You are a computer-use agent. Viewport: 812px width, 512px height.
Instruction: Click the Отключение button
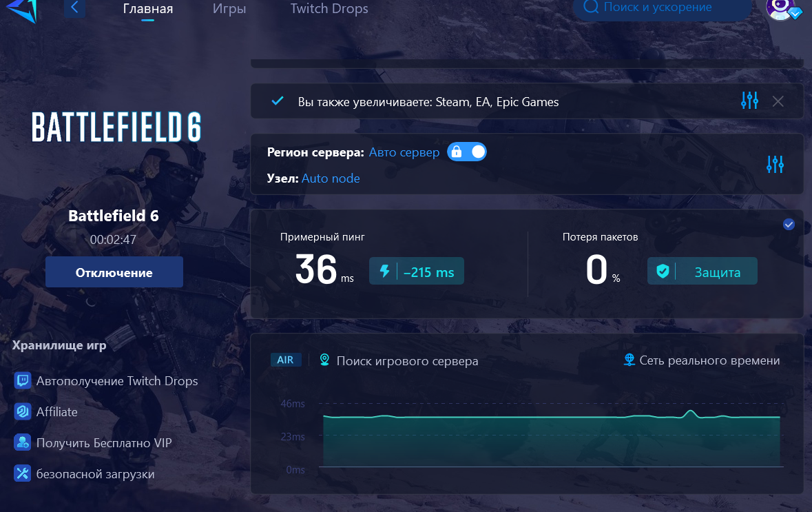tap(114, 272)
